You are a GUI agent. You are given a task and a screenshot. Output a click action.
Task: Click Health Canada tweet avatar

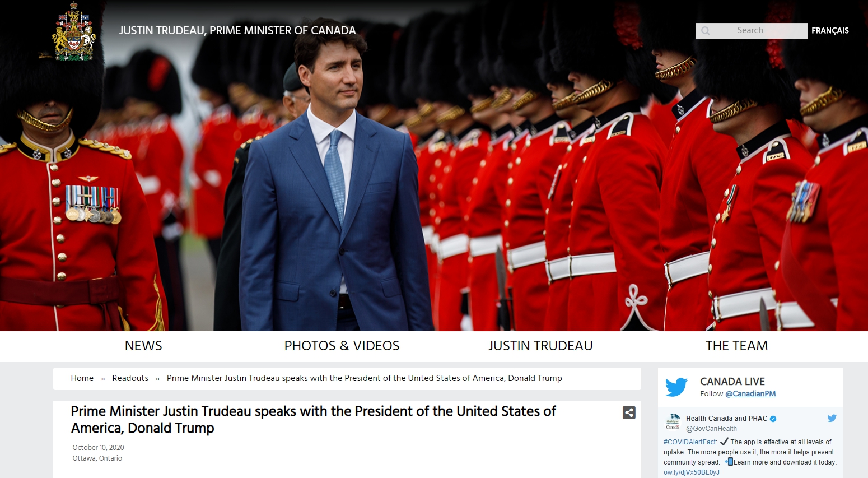click(x=673, y=421)
